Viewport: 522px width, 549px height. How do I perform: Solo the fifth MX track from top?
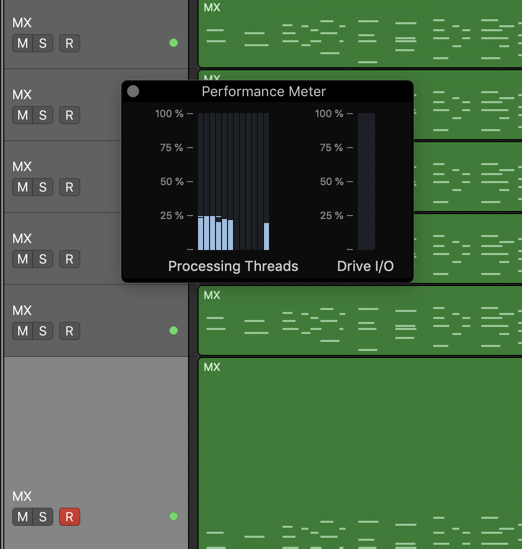[x=43, y=331]
